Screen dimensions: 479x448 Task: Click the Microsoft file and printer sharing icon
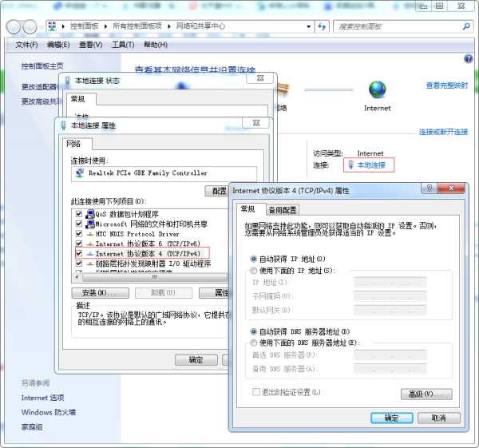(x=89, y=224)
